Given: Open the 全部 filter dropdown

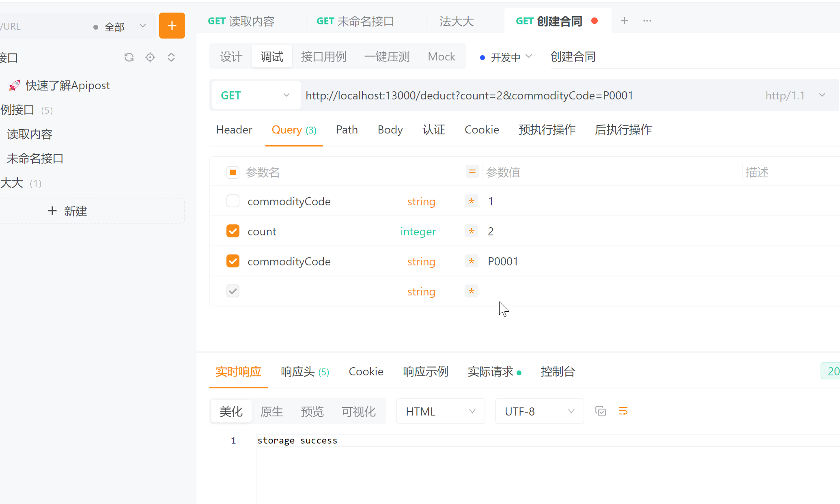Looking at the screenshot, I should (120, 26).
